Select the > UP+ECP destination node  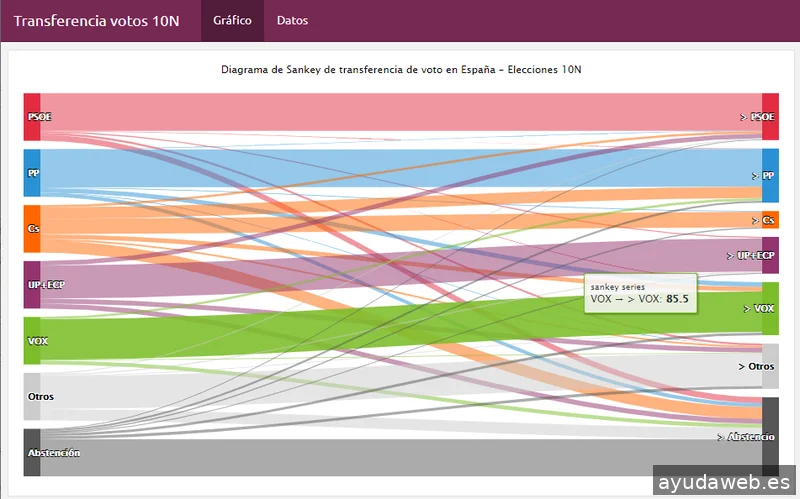770,255
